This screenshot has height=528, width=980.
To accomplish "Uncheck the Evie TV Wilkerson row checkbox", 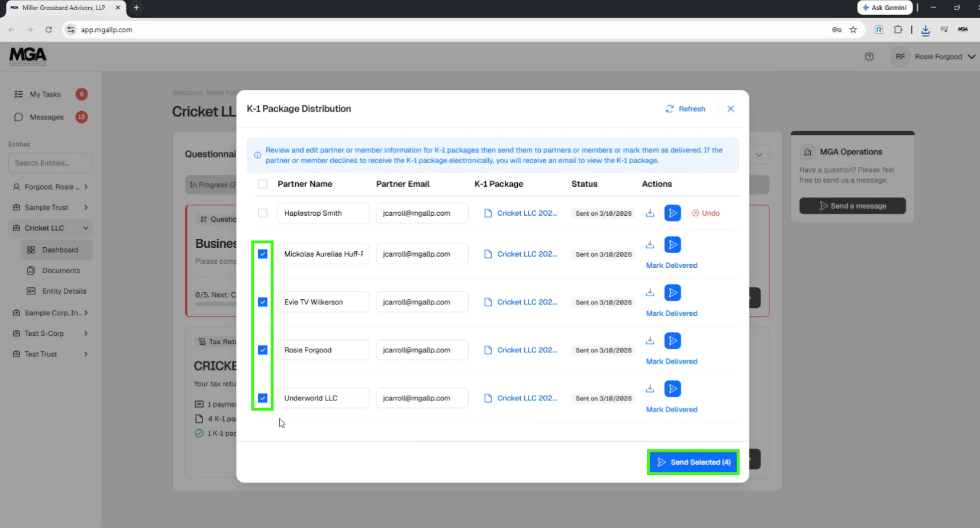I will [x=263, y=302].
